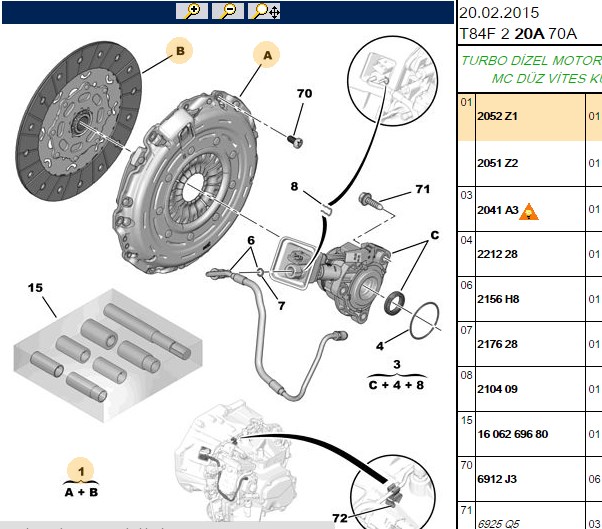Select part number 2041 A3 in the table
Viewport: 602px width, 529px height.
(x=498, y=210)
